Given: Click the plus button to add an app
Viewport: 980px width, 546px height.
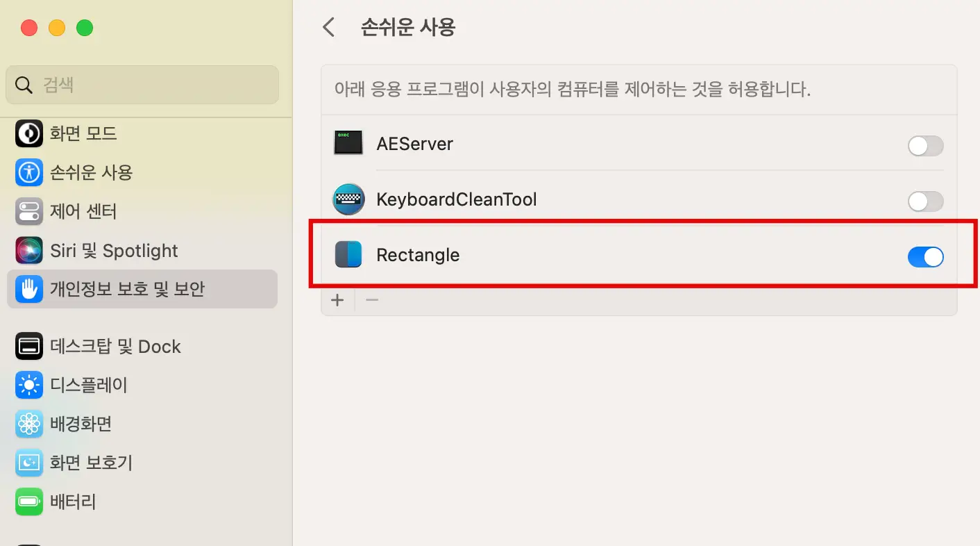Looking at the screenshot, I should pyautogui.click(x=337, y=299).
